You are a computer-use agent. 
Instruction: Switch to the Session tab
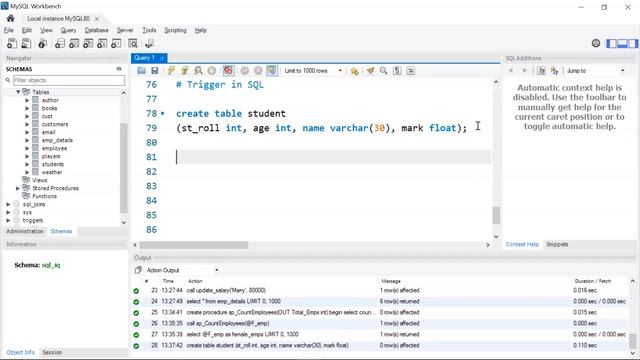coord(52,352)
